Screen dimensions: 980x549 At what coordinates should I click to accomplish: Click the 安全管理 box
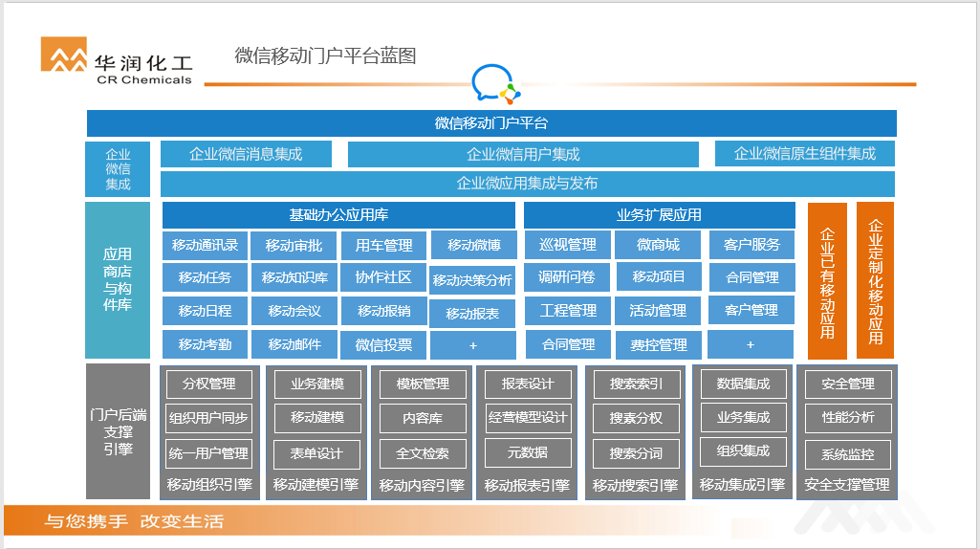click(x=848, y=384)
